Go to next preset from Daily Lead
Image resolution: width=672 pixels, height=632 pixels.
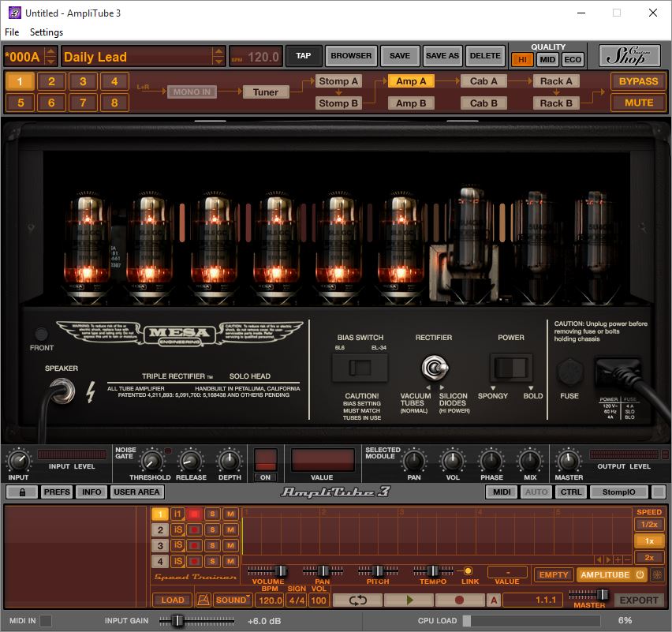coord(218,61)
